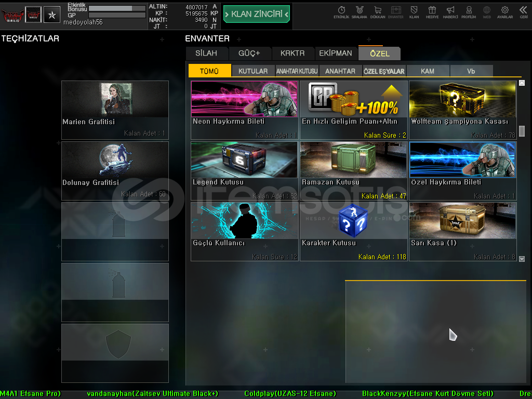This screenshot has height=399, width=532.
Task: Open the HEDİYE gift icon
Action: coord(432,12)
